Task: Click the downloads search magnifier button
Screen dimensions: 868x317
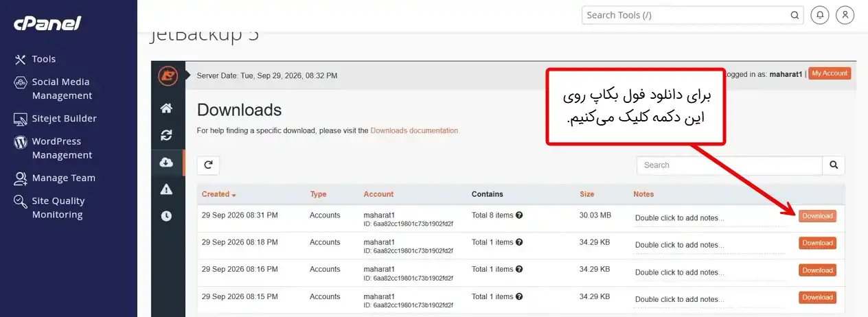Action: (834, 165)
